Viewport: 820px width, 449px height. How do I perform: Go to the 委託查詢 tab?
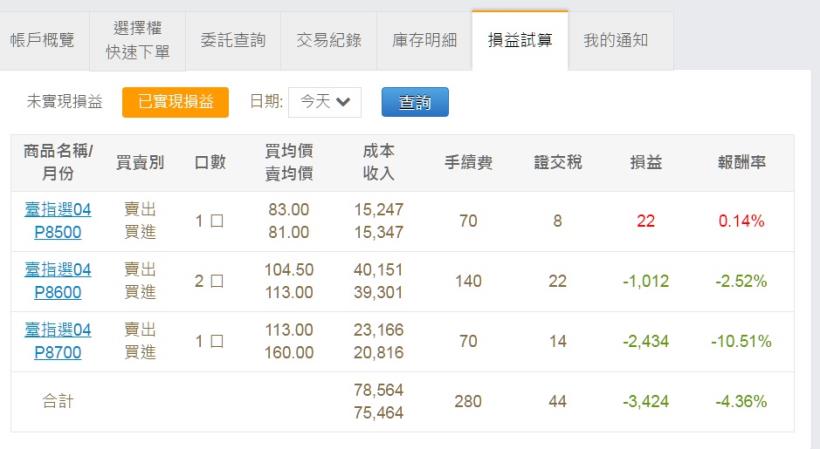click(x=232, y=41)
